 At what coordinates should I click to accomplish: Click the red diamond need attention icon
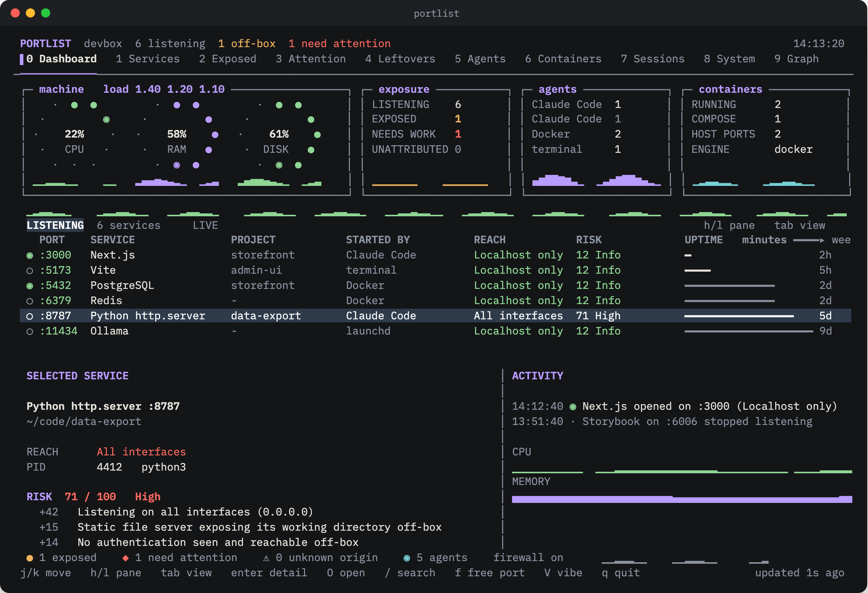(x=126, y=558)
